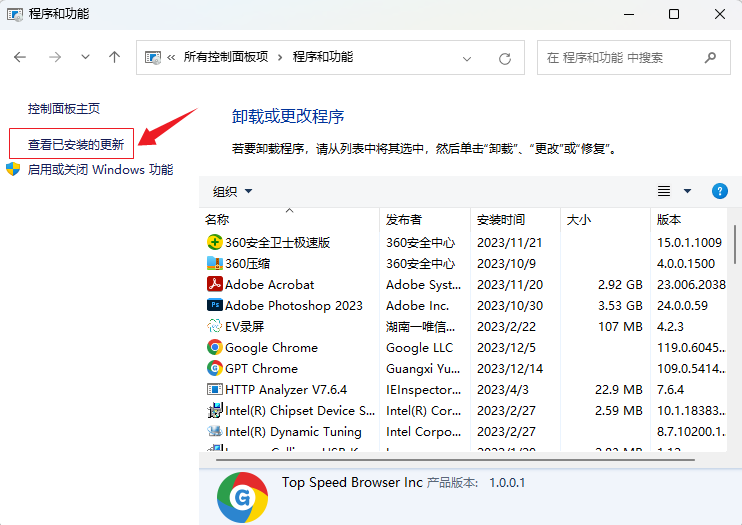Click the address bar control panel icon

click(152, 58)
